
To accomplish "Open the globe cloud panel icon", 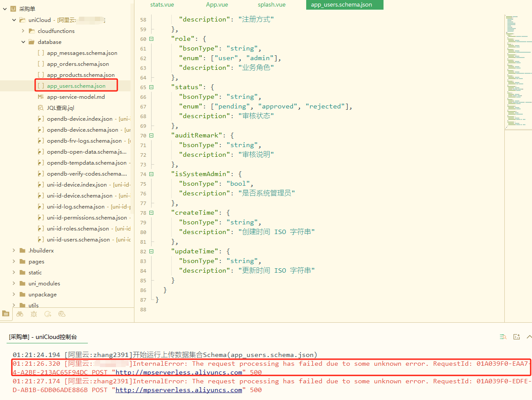I will point(62,314).
